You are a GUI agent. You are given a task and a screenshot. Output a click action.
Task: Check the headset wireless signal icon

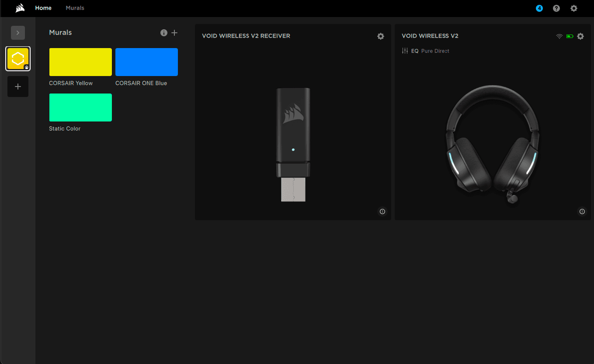[559, 36]
